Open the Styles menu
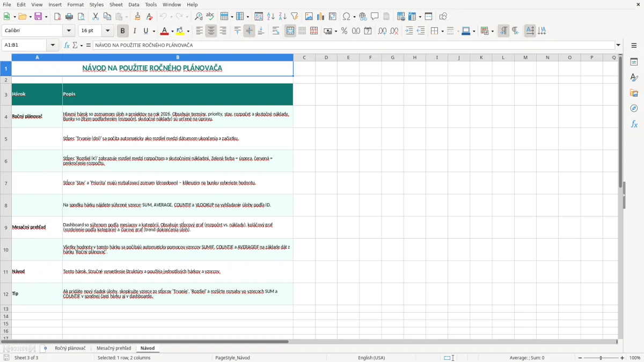Viewport: 644px width, 362px height. [97, 4]
